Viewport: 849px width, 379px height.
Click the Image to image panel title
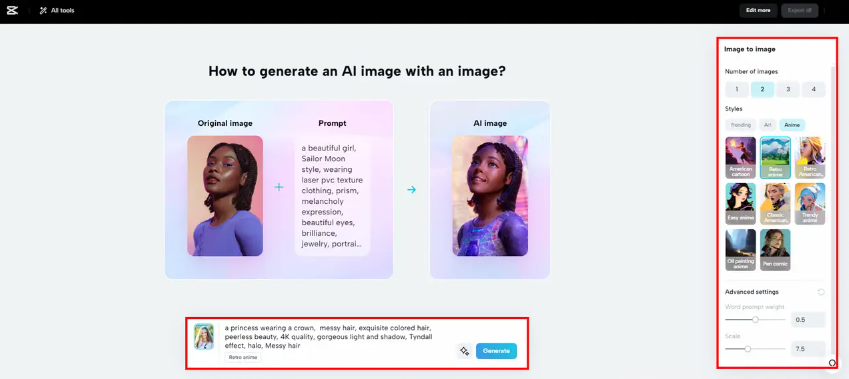tap(750, 49)
